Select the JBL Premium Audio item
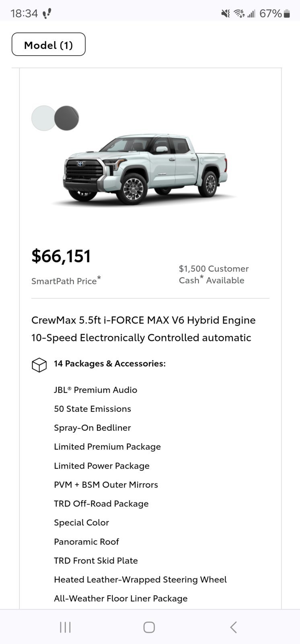Screen dimensions: 300x644 (96, 390)
